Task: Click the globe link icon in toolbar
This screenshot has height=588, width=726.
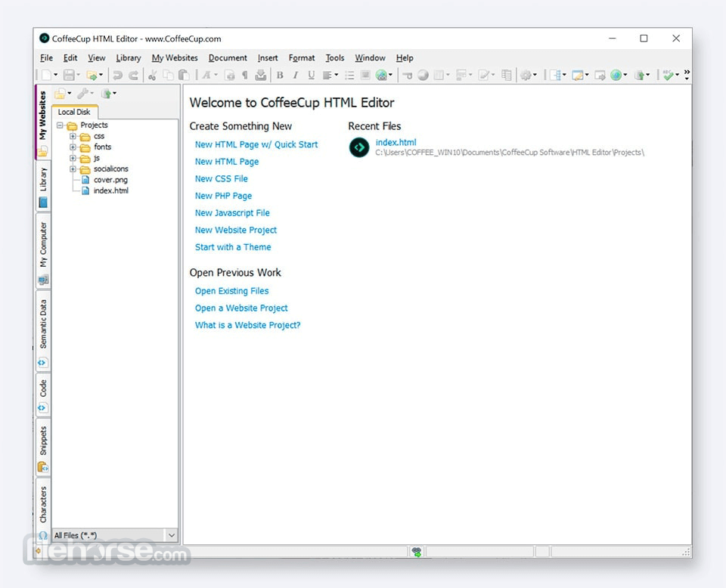Action: click(x=381, y=75)
